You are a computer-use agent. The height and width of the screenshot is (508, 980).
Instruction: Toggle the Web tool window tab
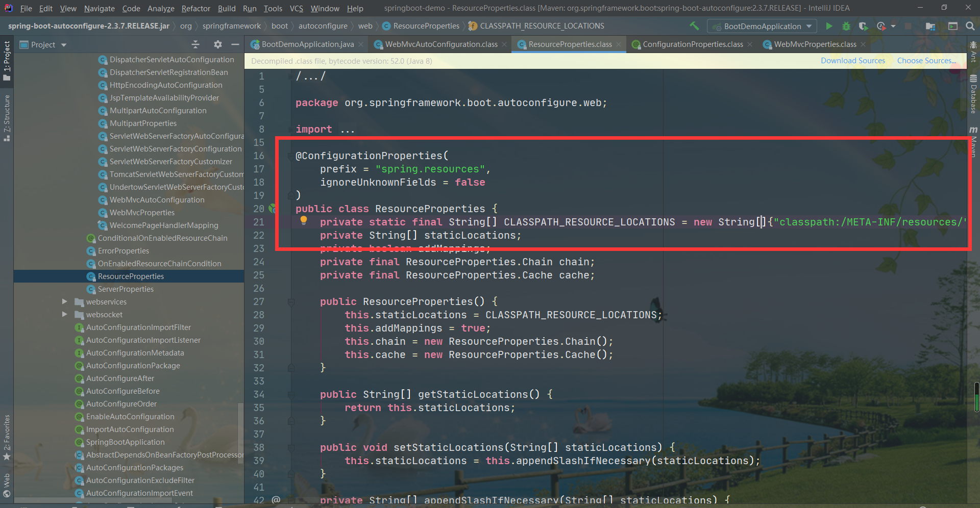(x=7, y=485)
